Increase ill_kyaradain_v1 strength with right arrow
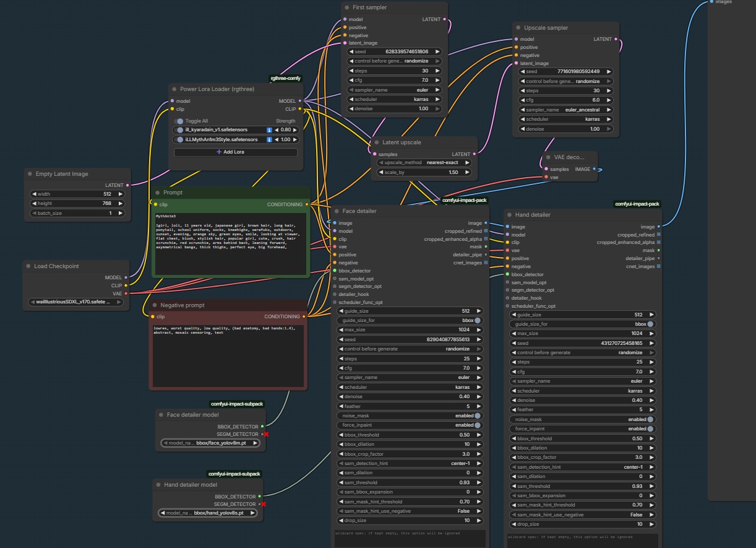This screenshot has height=548, width=756. 294,130
